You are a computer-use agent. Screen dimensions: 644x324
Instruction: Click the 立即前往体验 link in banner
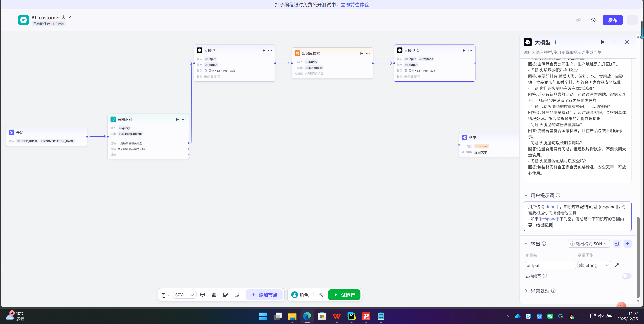click(354, 5)
